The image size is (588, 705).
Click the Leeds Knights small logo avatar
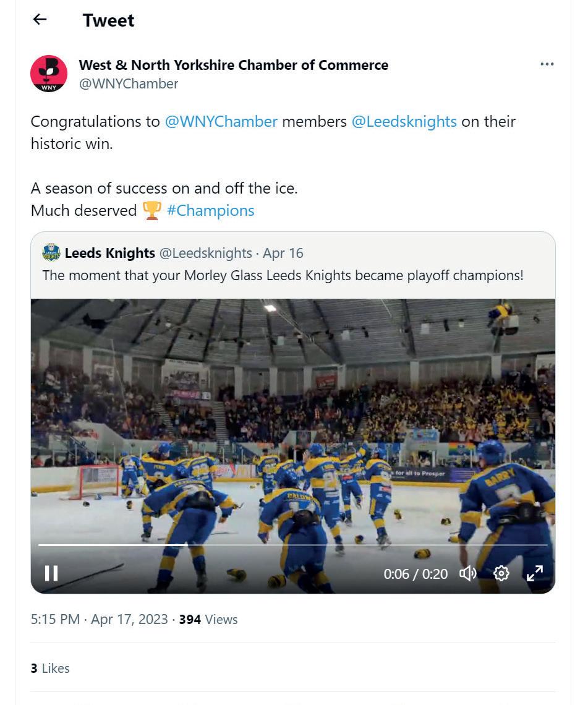(x=51, y=253)
